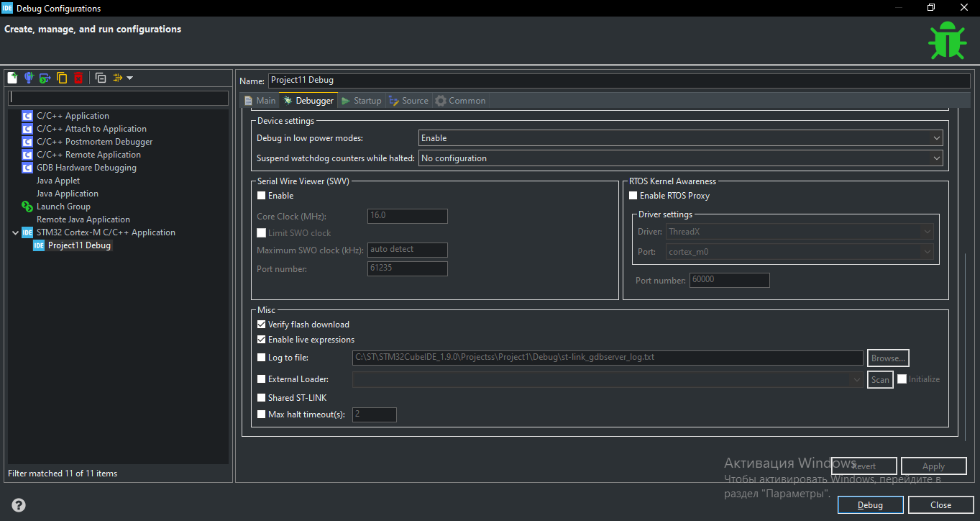Screen dimensions: 980x521
Task: Delete the selected launch configuration
Action: pos(78,78)
